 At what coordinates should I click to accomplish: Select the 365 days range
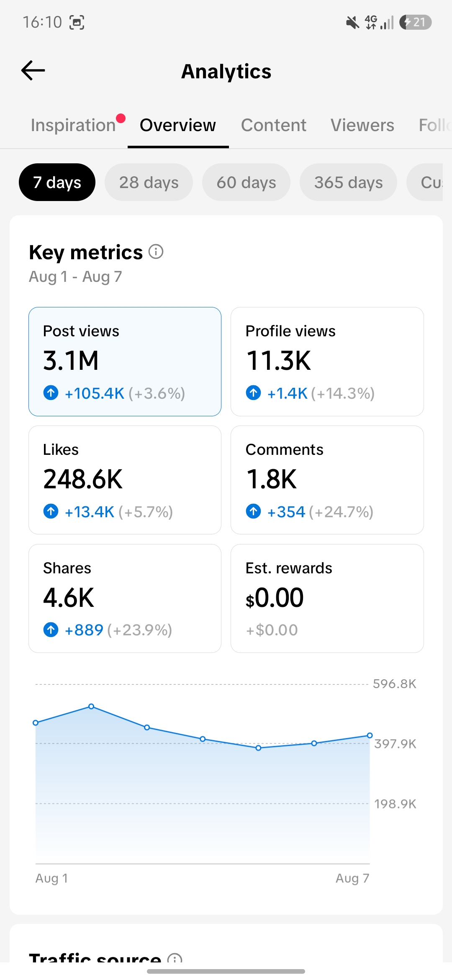click(348, 182)
